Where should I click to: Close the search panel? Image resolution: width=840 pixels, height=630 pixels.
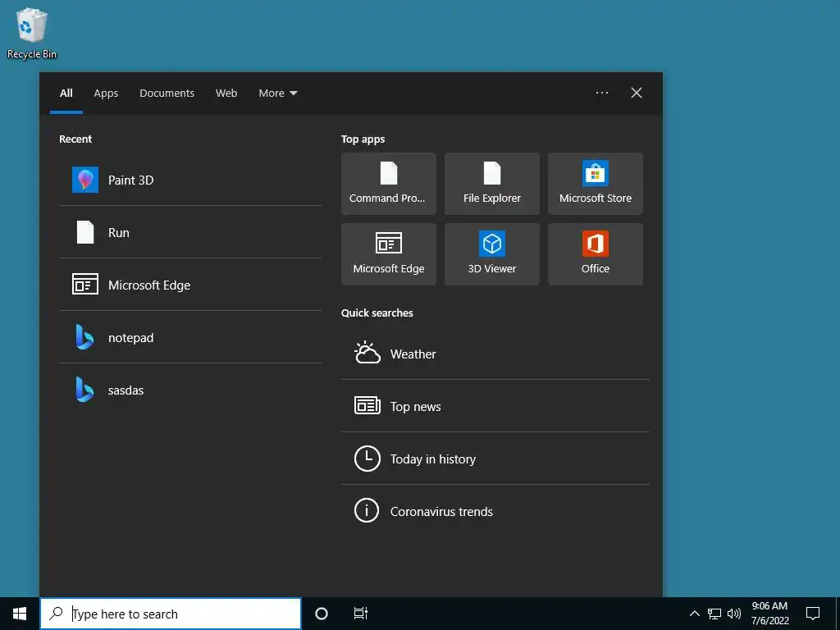637,93
